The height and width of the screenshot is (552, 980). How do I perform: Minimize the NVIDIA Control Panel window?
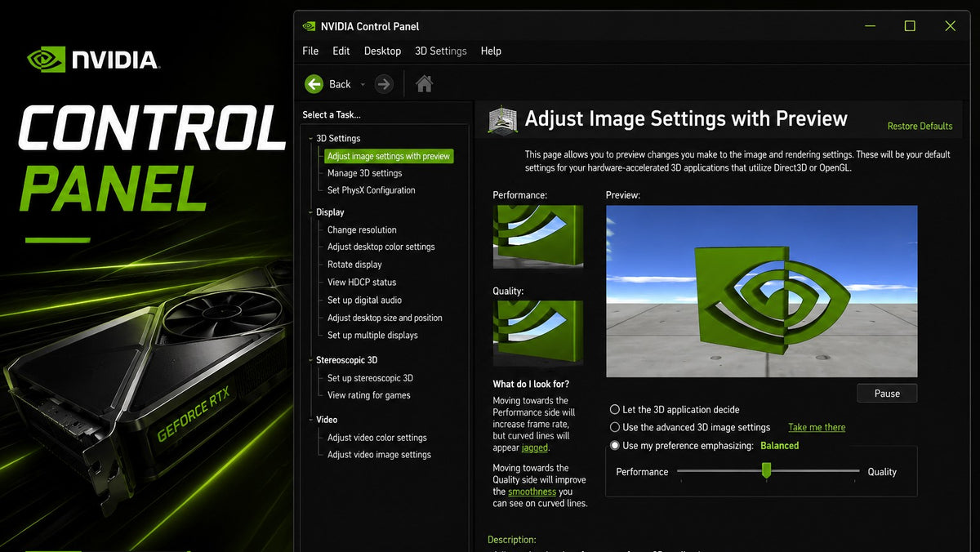[x=870, y=26]
